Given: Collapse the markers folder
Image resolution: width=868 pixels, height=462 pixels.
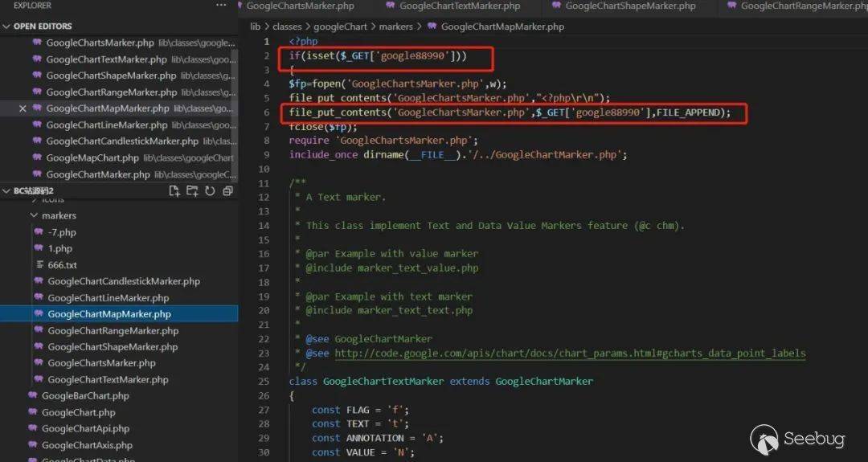Looking at the screenshot, I should pos(34,216).
